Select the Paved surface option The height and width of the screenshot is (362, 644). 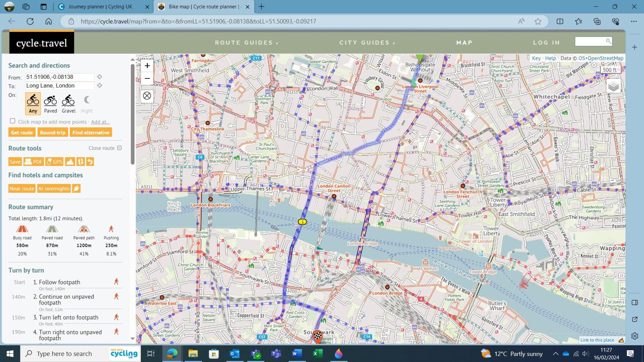click(x=50, y=103)
